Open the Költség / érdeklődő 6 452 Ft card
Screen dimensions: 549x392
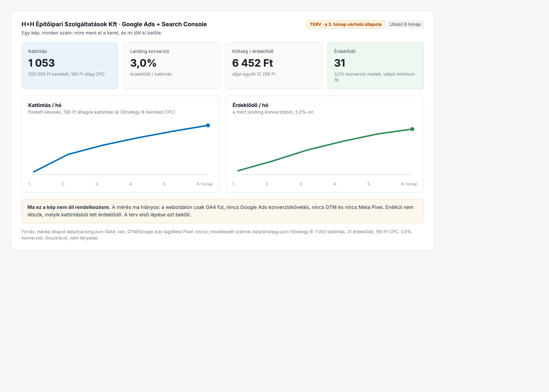click(x=274, y=66)
